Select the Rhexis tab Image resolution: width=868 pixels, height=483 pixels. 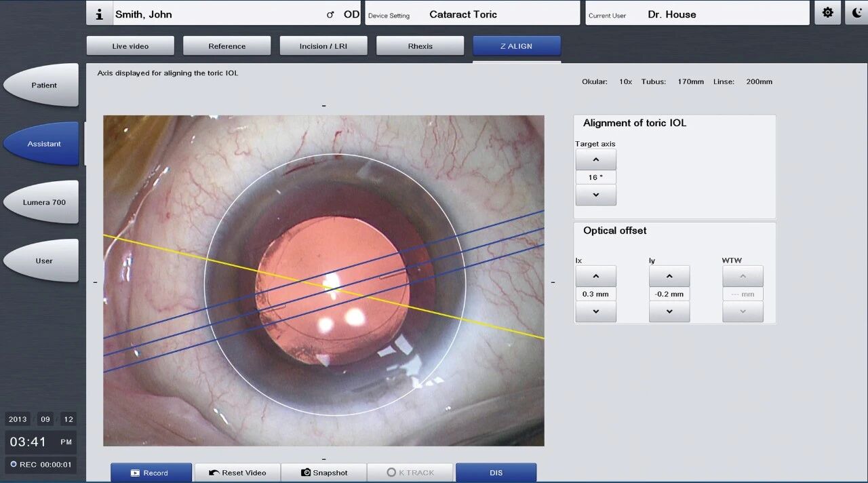click(420, 46)
